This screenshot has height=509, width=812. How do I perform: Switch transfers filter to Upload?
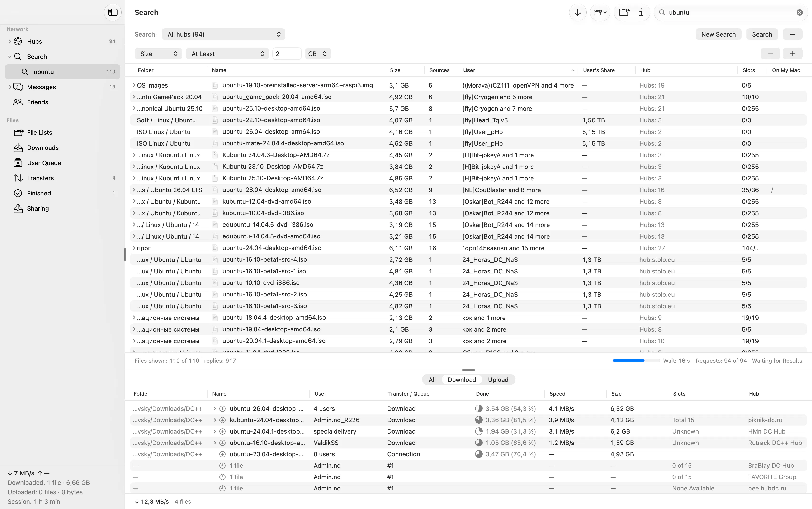(498, 380)
